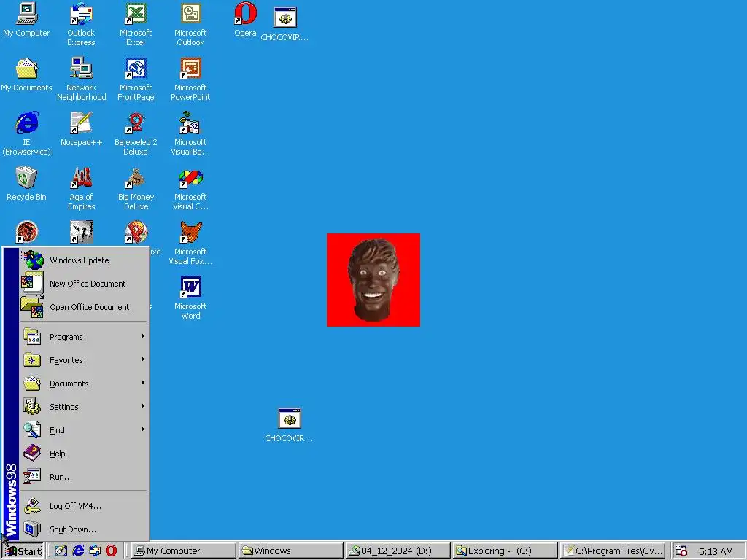Select the colorful P logo shortcut icon

click(136, 232)
